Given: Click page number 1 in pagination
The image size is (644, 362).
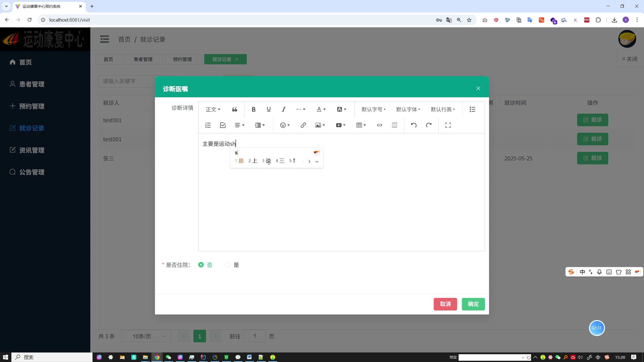Looking at the screenshot, I should pos(200,336).
